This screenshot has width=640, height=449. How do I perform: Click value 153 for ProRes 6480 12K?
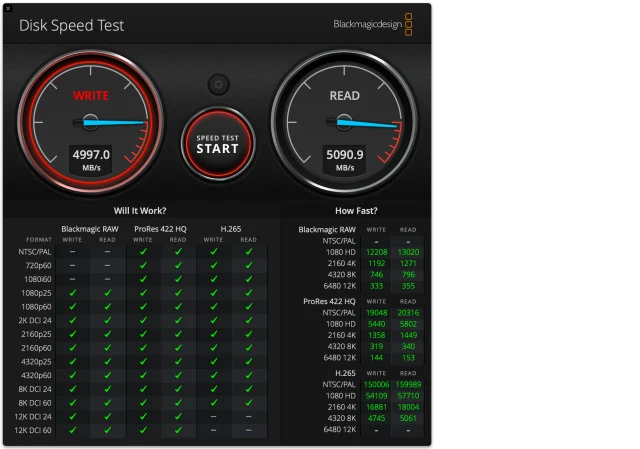click(x=408, y=358)
